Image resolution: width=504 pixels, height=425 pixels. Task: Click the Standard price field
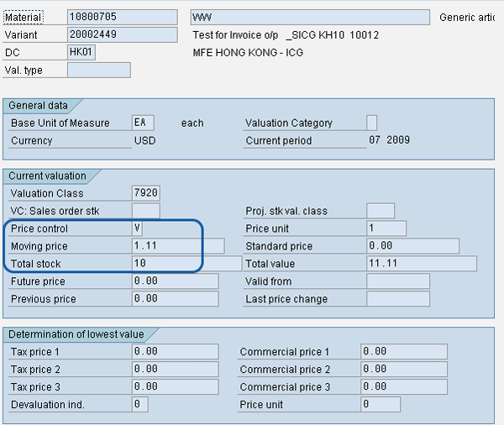[x=412, y=246]
